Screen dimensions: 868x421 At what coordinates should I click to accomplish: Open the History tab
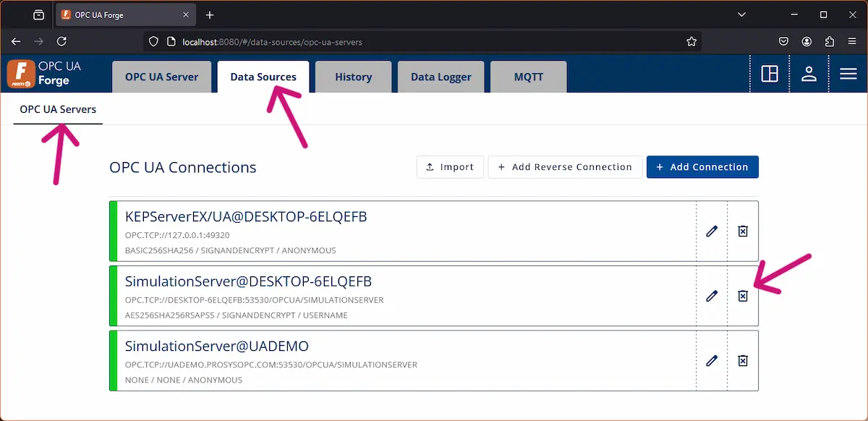(x=354, y=77)
